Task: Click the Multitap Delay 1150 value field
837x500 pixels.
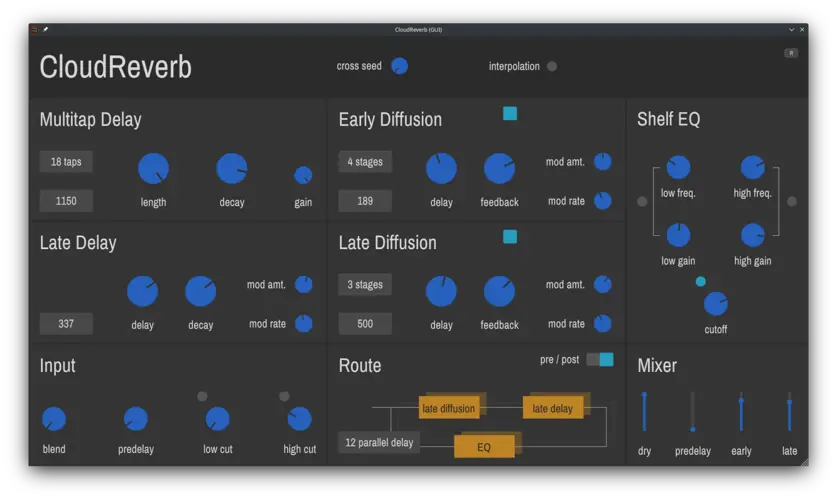Action: click(x=66, y=201)
